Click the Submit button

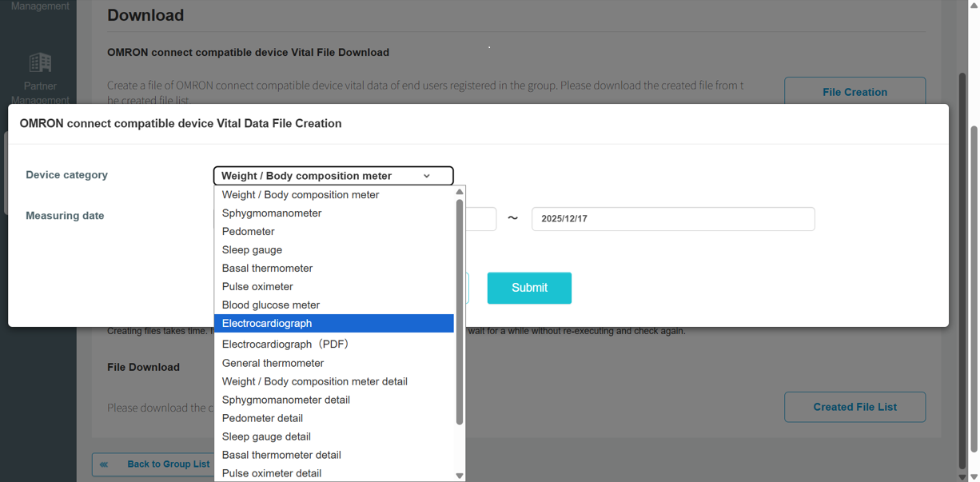pyautogui.click(x=529, y=288)
